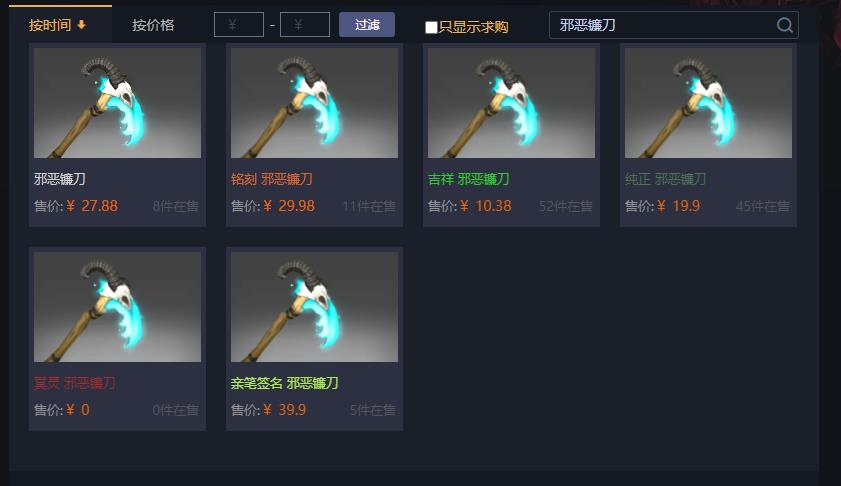The width and height of the screenshot is (841, 486).
Task: Open the 冥灵 邪恶镰刀 item image
Action: point(117,307)
